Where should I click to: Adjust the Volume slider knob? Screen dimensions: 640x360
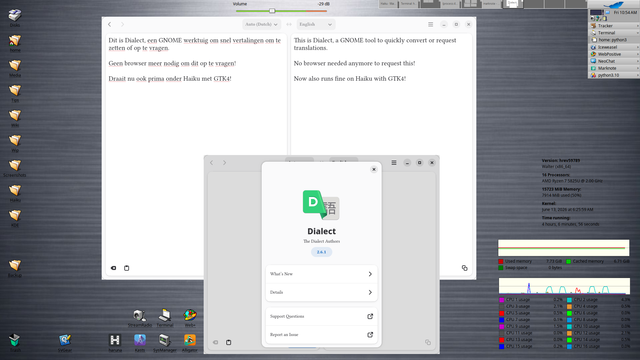[272, 11]
